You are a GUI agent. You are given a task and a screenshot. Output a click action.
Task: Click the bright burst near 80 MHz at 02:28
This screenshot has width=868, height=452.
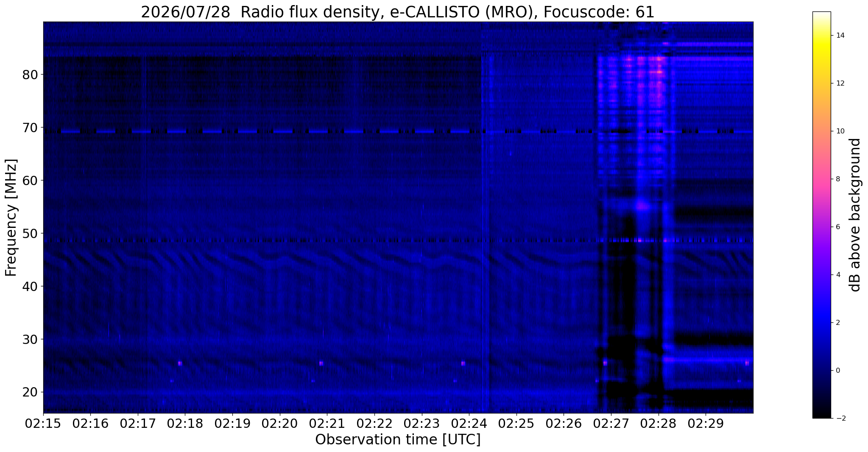pyautogui.click(x=659, y=72)
